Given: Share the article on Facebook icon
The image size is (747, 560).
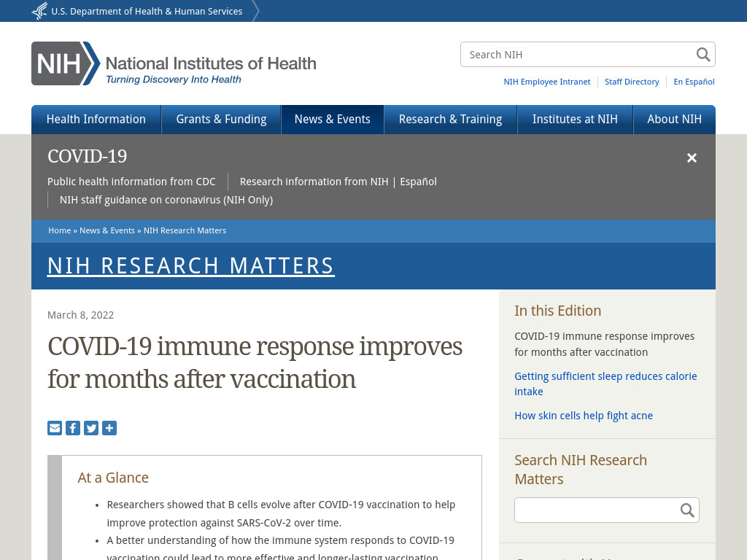Looking at the screenshot, I should point(73,428).
